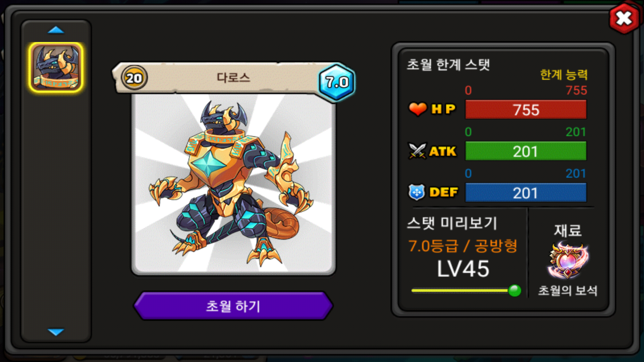Click the blue shield DEF icon
This screenshot has width=644, height=362.
point(417,192)
